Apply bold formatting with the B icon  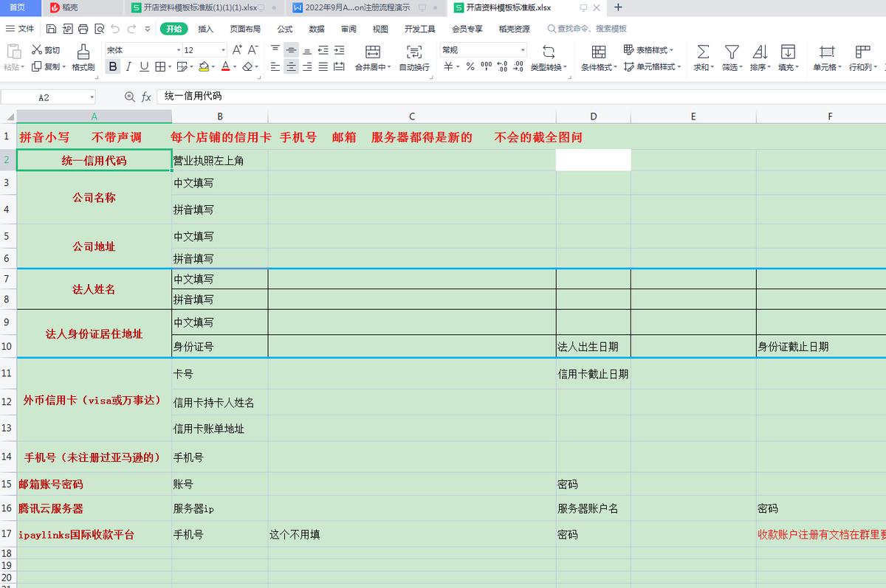(112, 67)
